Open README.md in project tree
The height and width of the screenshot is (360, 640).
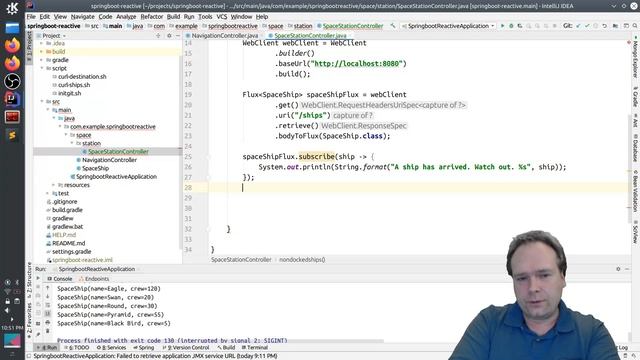click(x=69, y=243)
